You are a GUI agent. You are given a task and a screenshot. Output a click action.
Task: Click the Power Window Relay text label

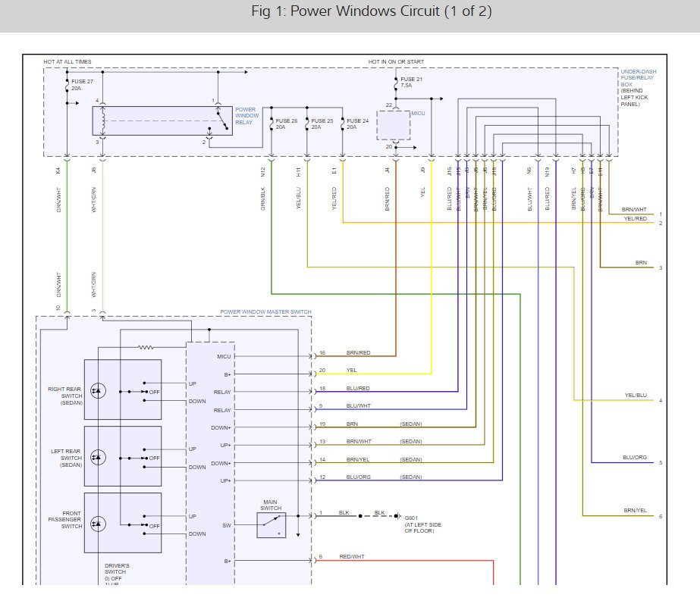click(x=247, y=116)
